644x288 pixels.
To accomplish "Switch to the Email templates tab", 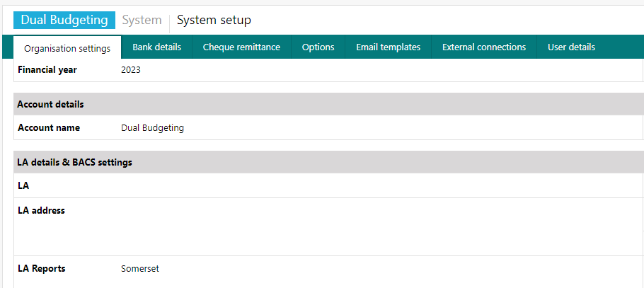I will click(388, 47).
